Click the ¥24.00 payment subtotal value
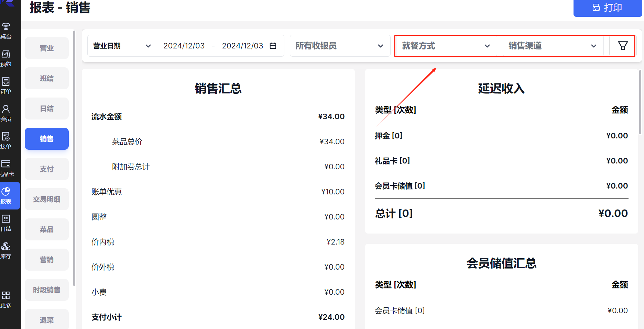The height and width of the screenshot is (329, 644). coord(331,317)
